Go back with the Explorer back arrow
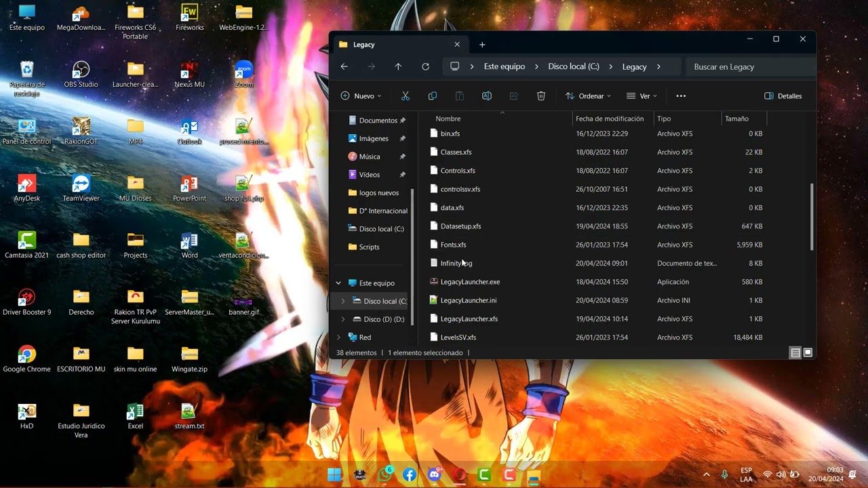Viewport: 868px width, 488px height. pyautogui.click(x=344, y=66)
